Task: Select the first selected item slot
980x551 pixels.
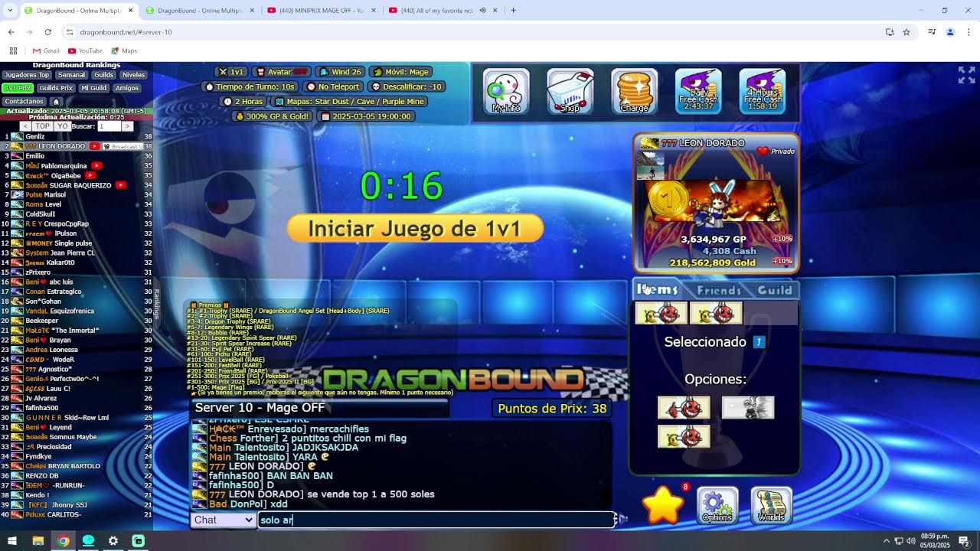Action: (661, 313)
